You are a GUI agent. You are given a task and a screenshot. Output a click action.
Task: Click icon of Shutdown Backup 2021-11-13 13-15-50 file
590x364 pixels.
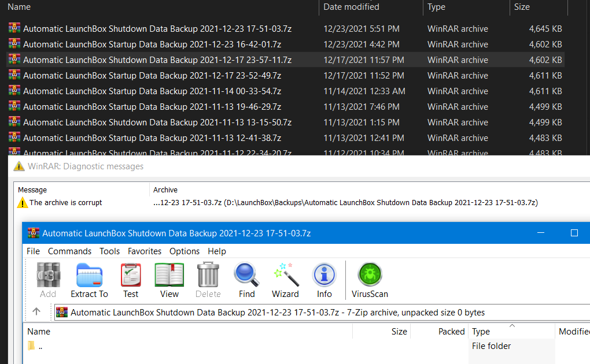point(14,121)
